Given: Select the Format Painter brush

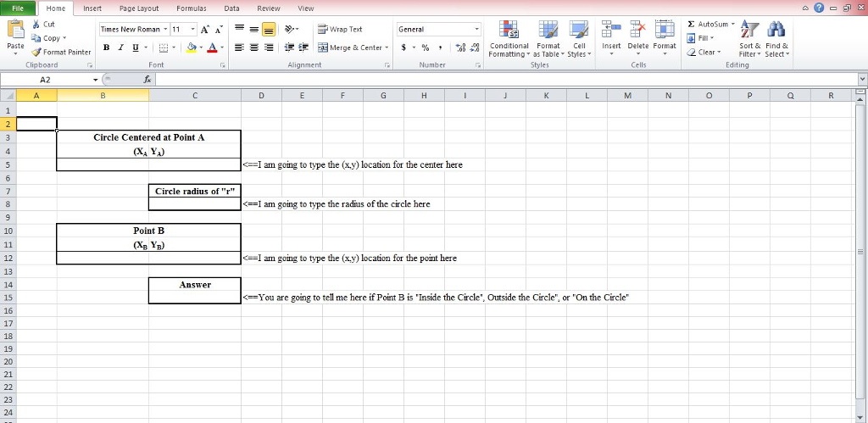Looking at the screenshot, I should click(x=36, y=52).
